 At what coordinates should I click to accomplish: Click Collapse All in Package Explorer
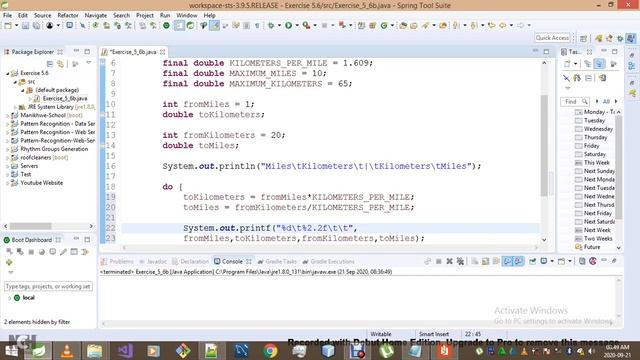(49, 64)
